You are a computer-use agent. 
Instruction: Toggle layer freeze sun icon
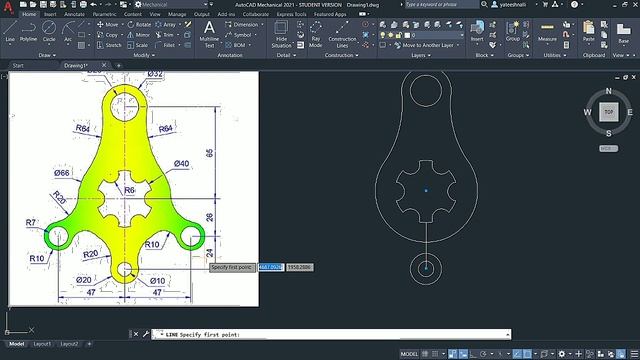point(391,35)
